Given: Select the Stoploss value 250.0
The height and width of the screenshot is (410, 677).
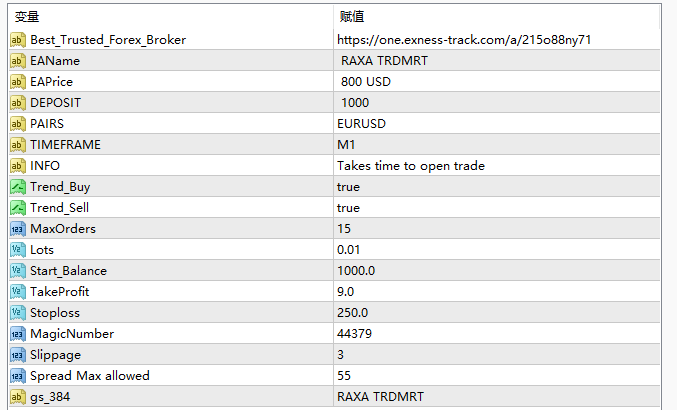Looking at the screenshot, I should click(x=353, y=313).
